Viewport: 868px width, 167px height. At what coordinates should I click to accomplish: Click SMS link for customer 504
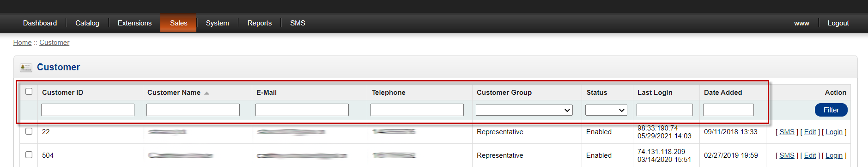[787, 155]
